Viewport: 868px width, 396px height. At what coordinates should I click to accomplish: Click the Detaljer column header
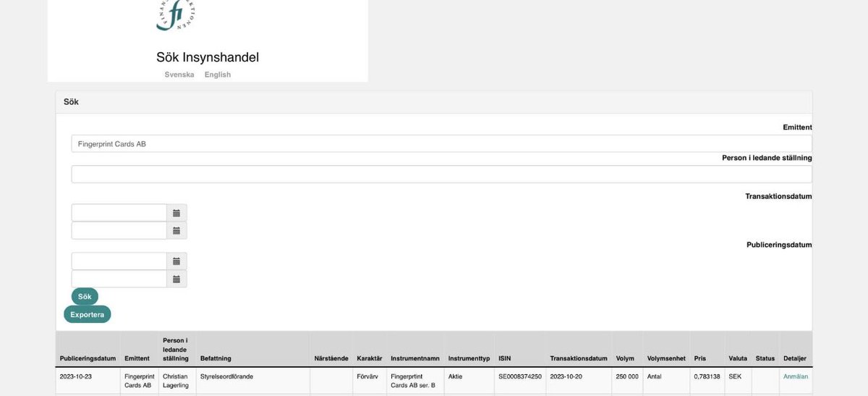coord(795,358)
